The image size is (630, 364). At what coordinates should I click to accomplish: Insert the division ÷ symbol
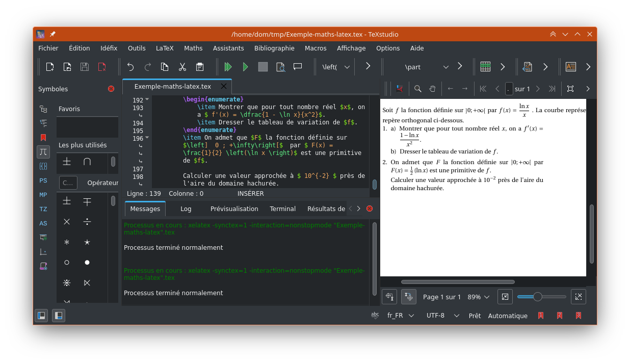point(87,222)
